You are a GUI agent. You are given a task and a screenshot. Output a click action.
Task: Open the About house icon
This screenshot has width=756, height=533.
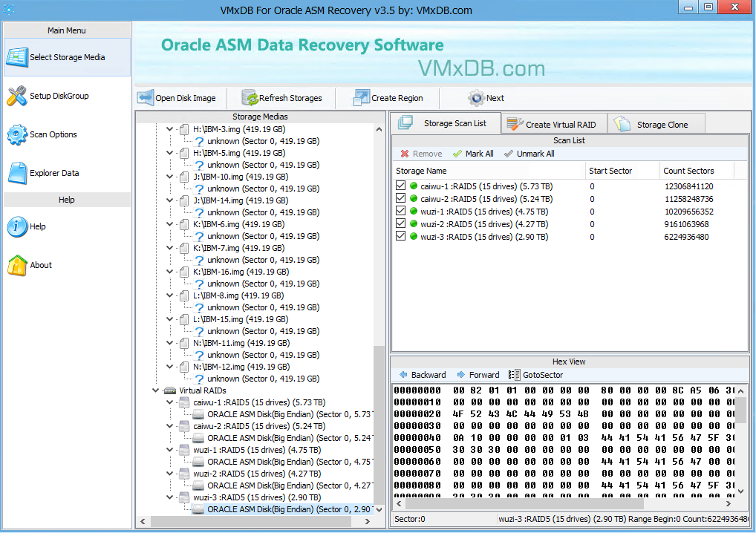tap(17, 265)
